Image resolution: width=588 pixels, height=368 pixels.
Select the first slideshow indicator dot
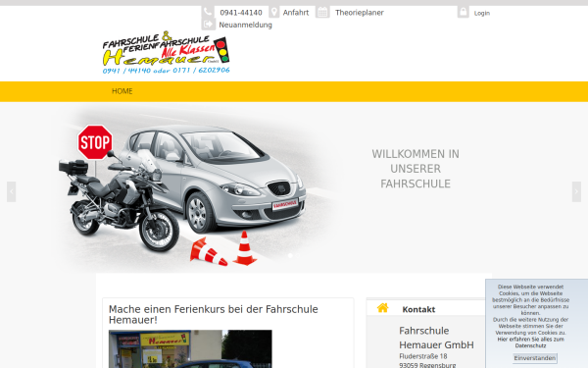click(290, 255)
